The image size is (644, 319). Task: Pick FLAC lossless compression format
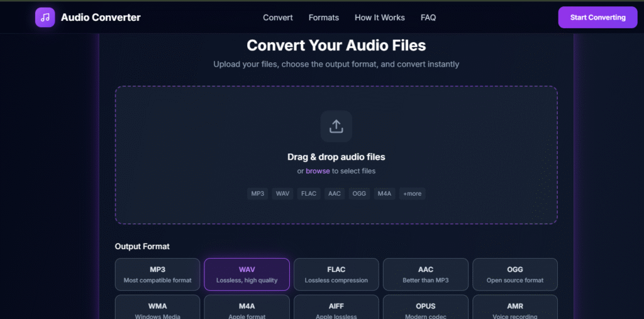click(x=336, y=274)
